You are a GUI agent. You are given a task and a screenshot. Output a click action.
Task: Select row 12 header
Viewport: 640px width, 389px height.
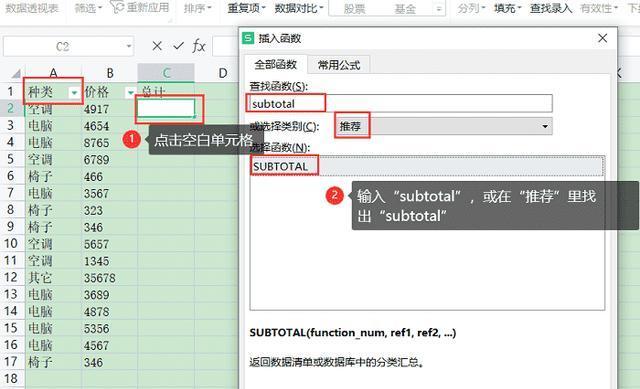(x=11, y=278)
